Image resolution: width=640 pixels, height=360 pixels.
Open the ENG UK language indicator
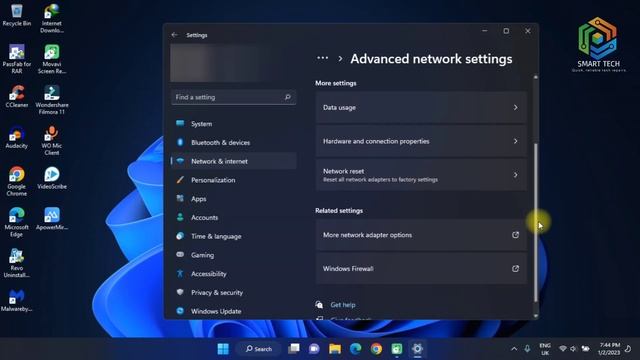545,349
